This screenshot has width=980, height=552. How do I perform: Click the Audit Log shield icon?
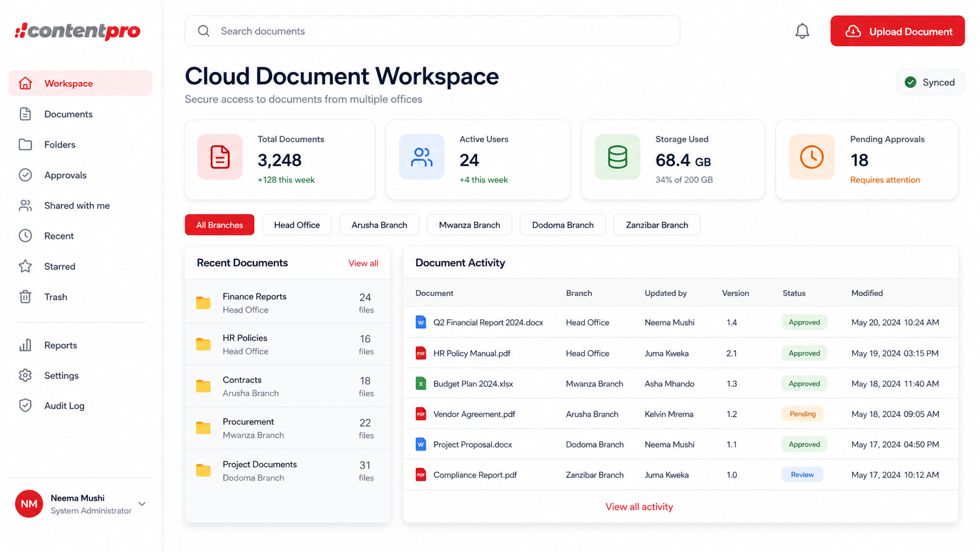point(25,405)
